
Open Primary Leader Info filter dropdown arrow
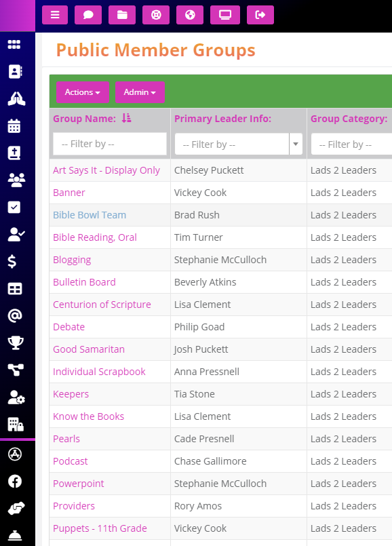coord(296,144)
